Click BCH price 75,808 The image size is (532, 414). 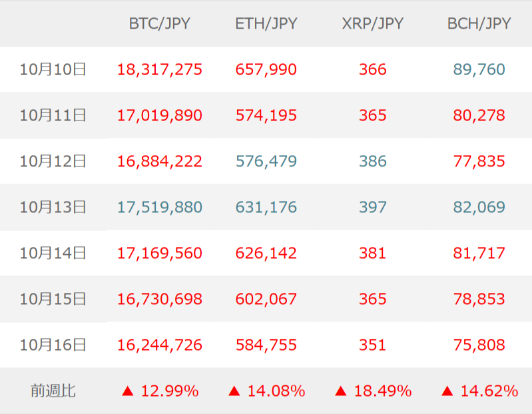[479, 345]
